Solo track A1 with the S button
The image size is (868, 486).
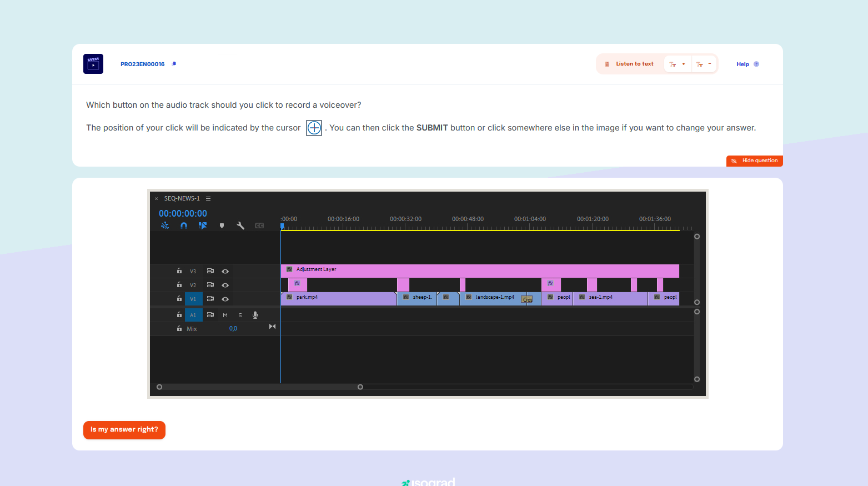240,315
